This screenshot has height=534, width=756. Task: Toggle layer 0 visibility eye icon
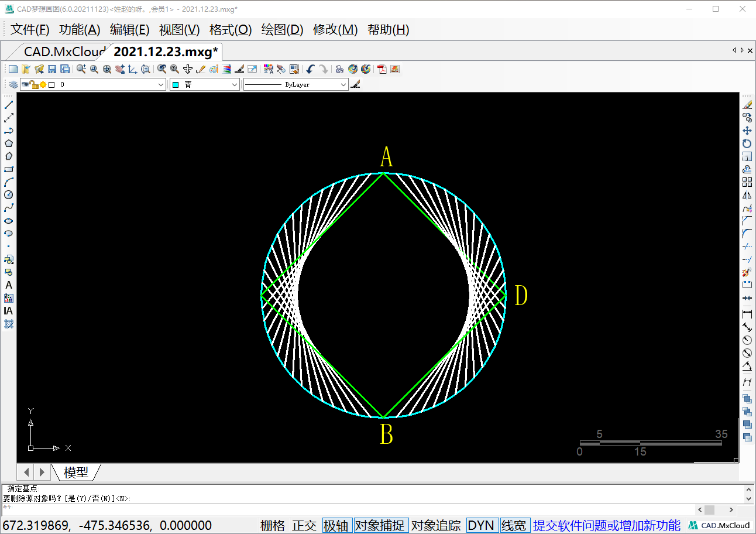click(x=25, y=84)
